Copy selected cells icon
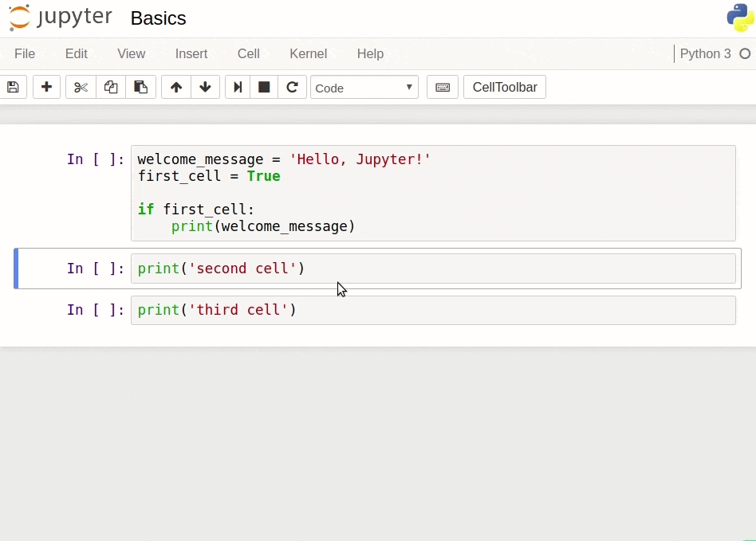Viewport: 756px width, 541px height. pyautogui.click(x=111, y=88)
